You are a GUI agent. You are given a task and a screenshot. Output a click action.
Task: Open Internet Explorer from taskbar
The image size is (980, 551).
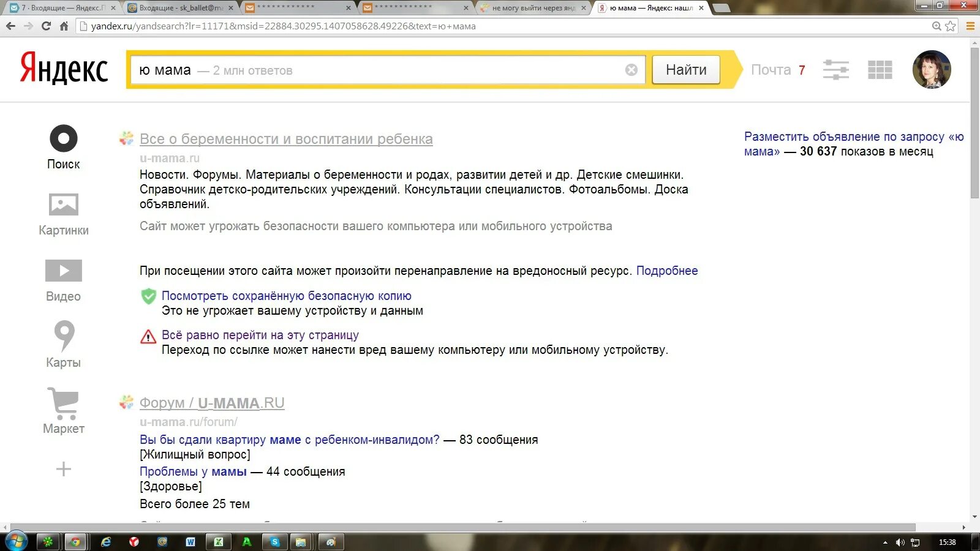click(x=106, y=542)
